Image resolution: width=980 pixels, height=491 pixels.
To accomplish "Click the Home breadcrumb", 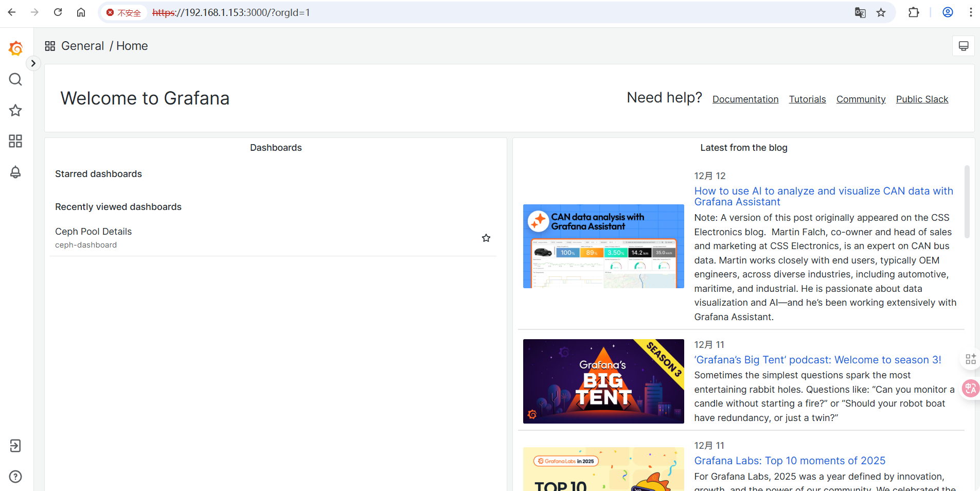I will coord(132,46).
